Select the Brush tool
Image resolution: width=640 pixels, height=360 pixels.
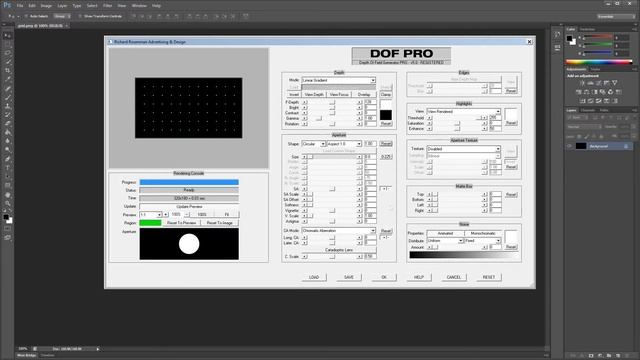(8, 98)
